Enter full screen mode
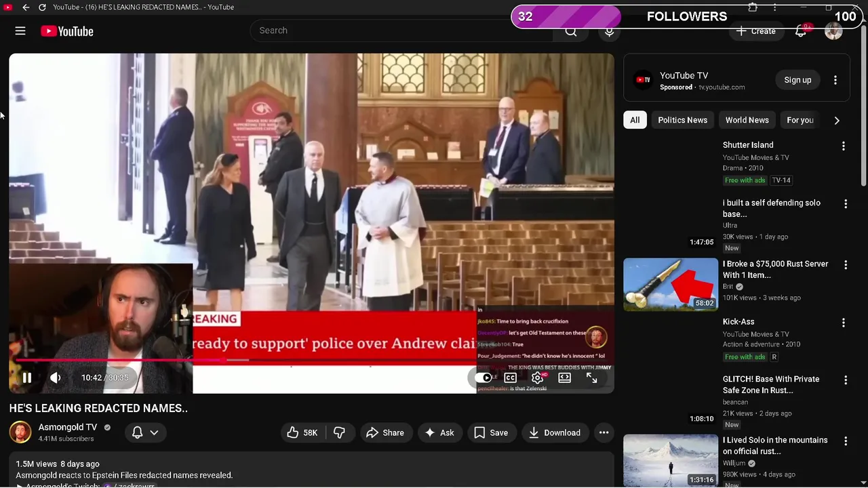Screen dimensions: 868x488 (591, 378)
